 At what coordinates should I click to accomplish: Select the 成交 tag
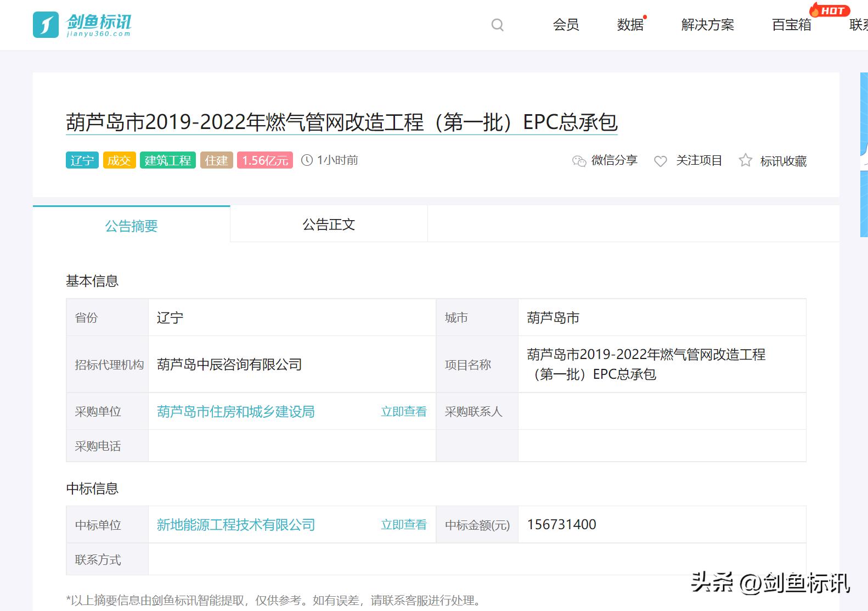(119, 160)
